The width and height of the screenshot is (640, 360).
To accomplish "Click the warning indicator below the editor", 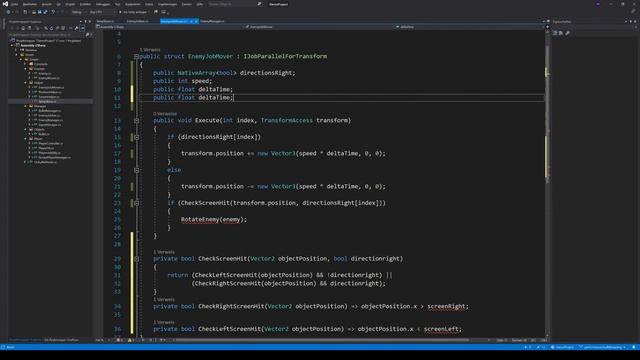I will tap(131, 340).
